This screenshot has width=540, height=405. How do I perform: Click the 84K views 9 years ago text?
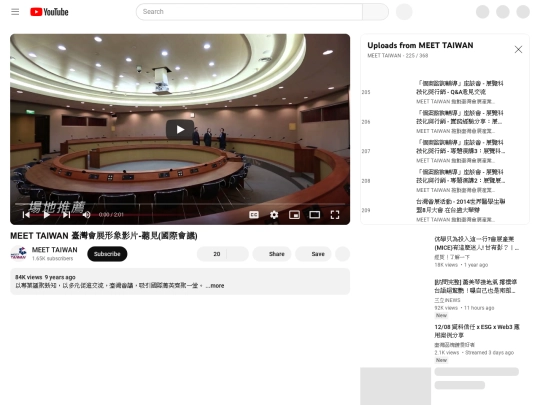pyautogui.click(x=45, y=277)
